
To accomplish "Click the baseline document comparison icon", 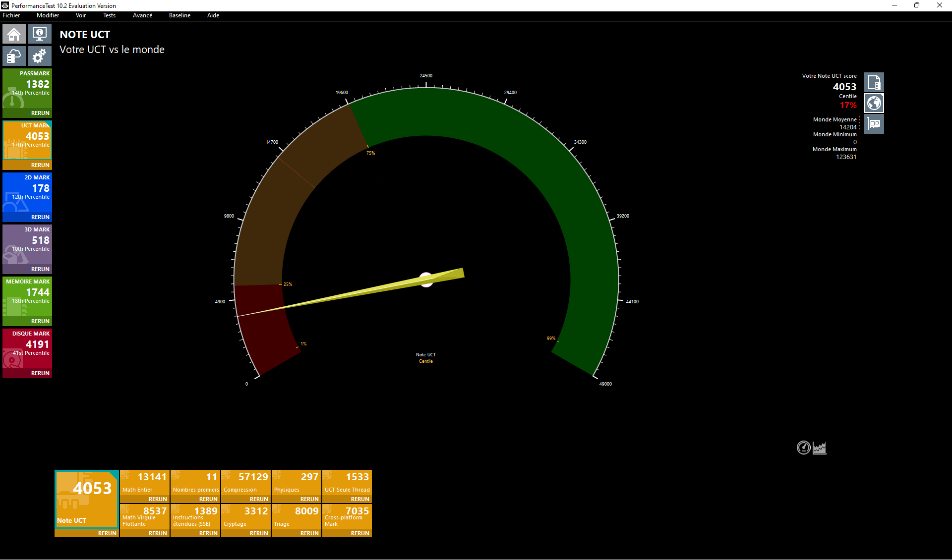I will point(874,82).
